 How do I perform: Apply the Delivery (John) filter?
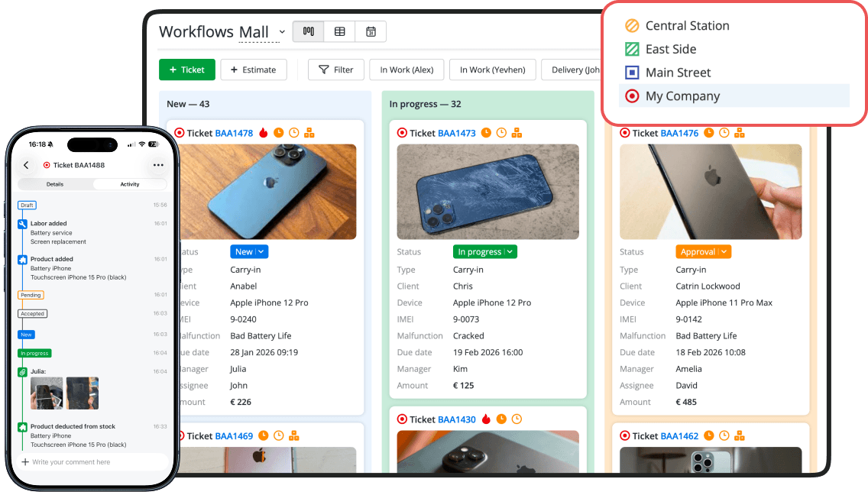click(x=572, y=70)
